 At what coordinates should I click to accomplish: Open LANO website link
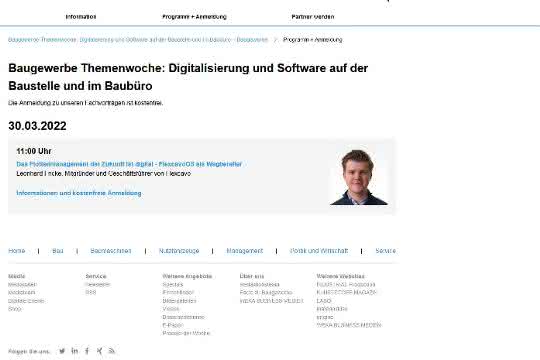point(324,301)
